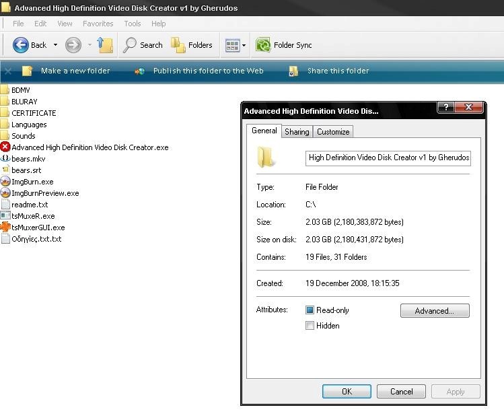
Task: Click the Created date text
Action: (x=353, y=283)
